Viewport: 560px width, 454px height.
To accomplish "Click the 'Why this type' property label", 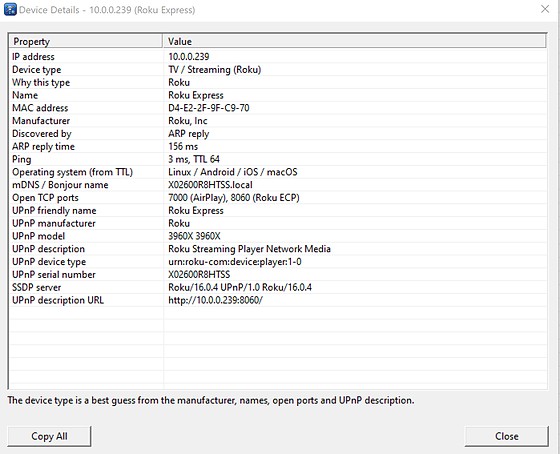I will click(x=41, y=83).
